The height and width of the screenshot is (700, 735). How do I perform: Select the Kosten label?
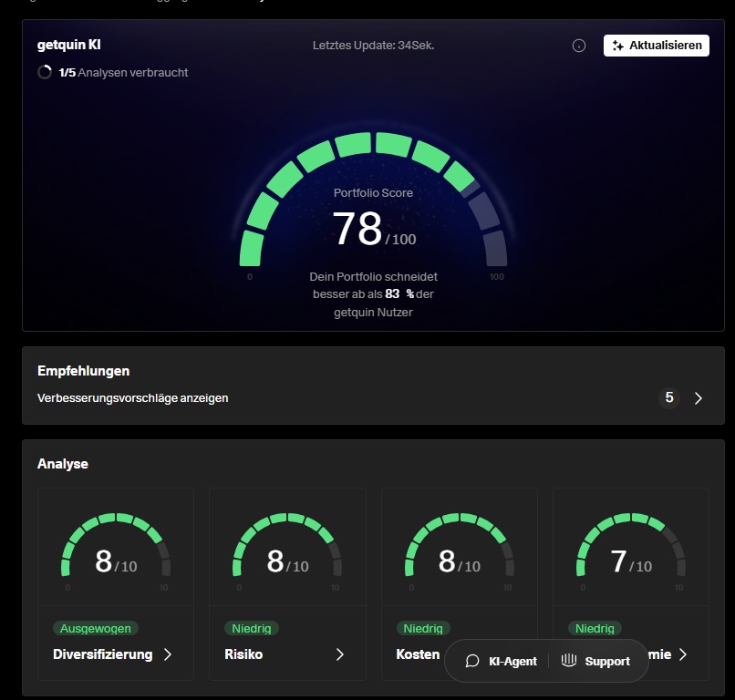pos(418,654)
